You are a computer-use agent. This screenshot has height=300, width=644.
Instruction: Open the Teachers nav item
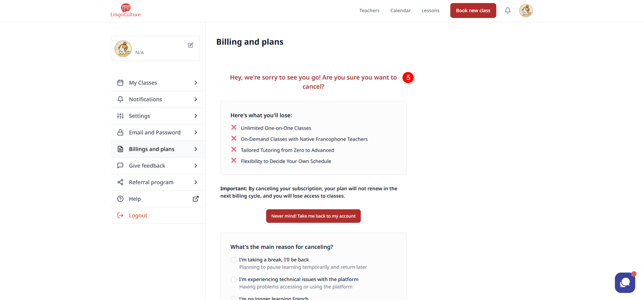[369, 10]
